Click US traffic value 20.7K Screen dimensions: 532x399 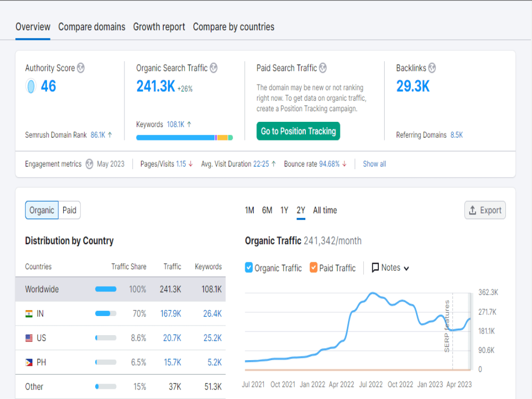[x=172, y=338]
